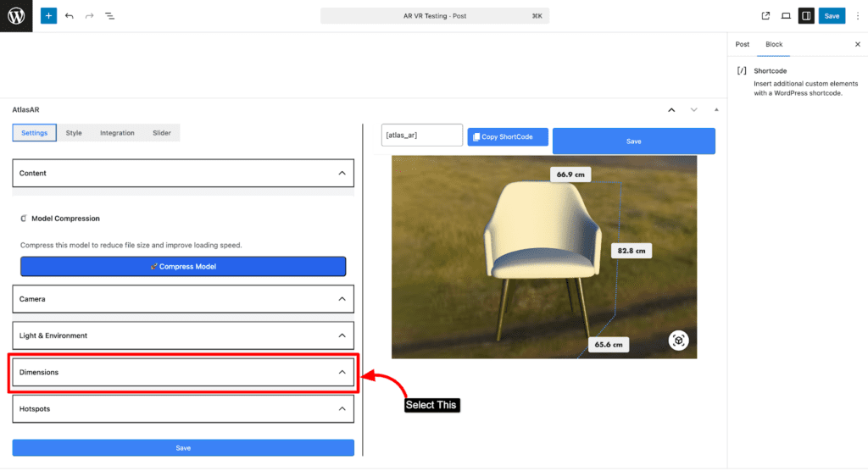Collapse the AtlasAR panel with triangle toggle
This screenshot has height=471, width=868.
click(716, 109)
